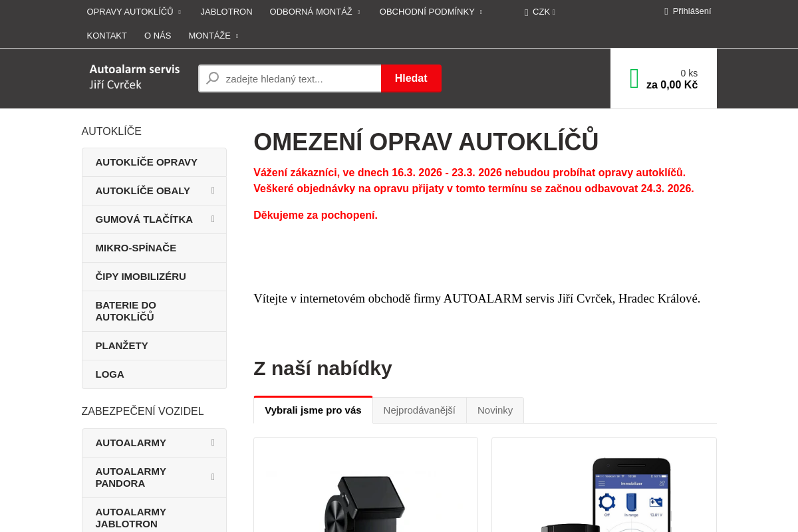Screen dimensions: 798x532
Task: Click the magnifying glass icon in the search bar
Action: (x=211, y=78)
